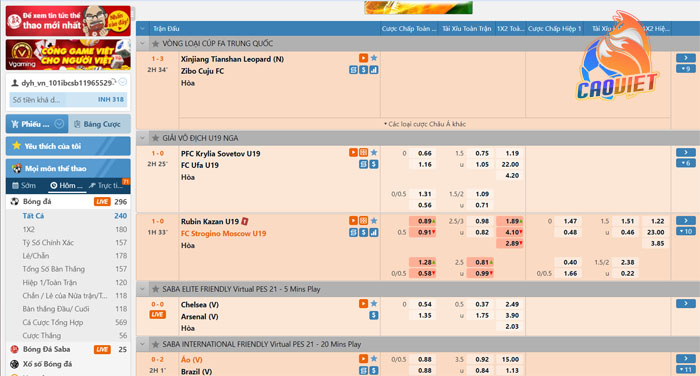This screenshot has width=700, height=376.
Task: Select Bóng đá sport in sidebar
Action: pos(68,201)
